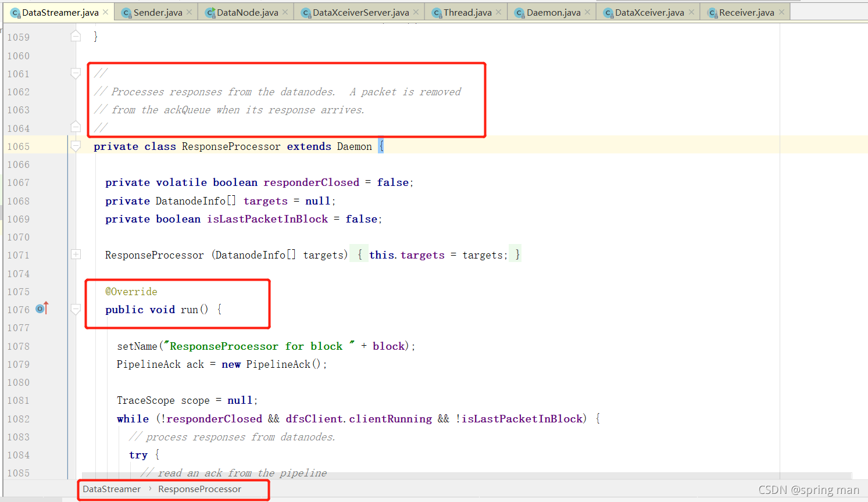Click line number 1065 in the gutter
The height and width of the screenshot is (502, 868).
[18, 146]
